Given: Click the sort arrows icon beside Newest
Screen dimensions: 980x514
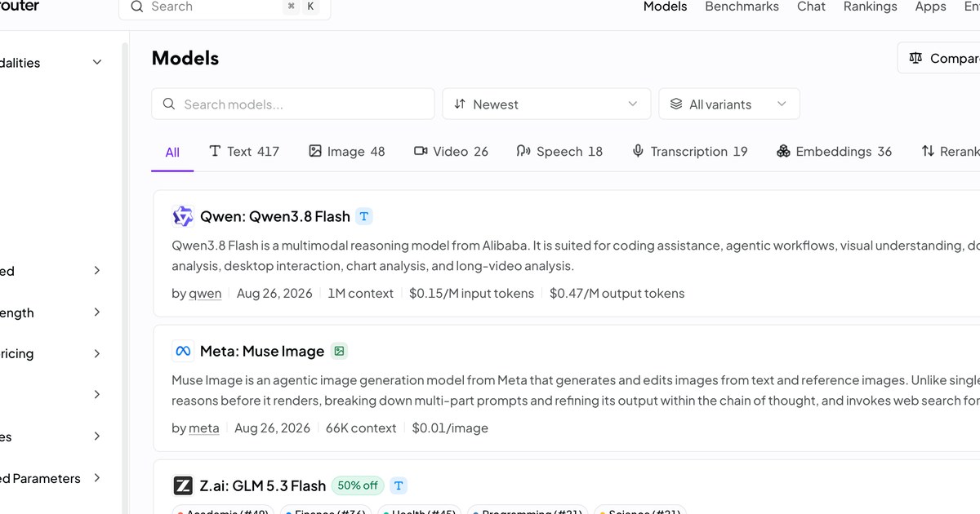Looking at the screenshot, I should pos(460,104).
